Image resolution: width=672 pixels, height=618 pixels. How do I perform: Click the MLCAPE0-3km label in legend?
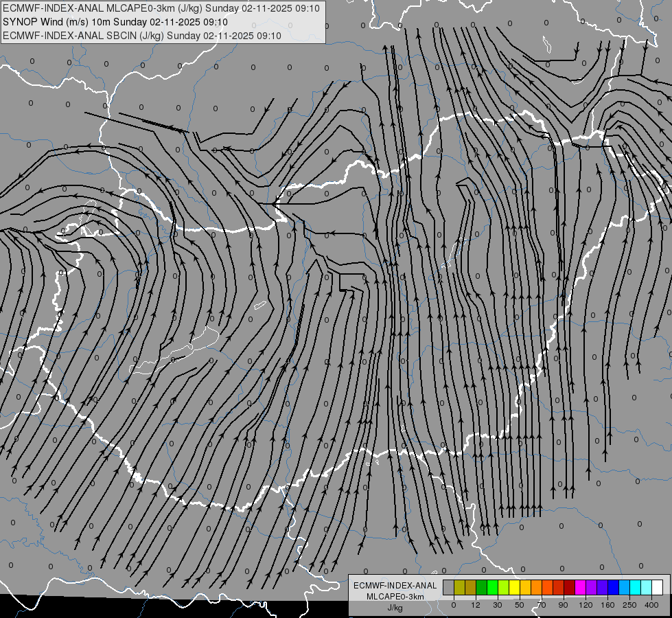(x=395, y=597)
